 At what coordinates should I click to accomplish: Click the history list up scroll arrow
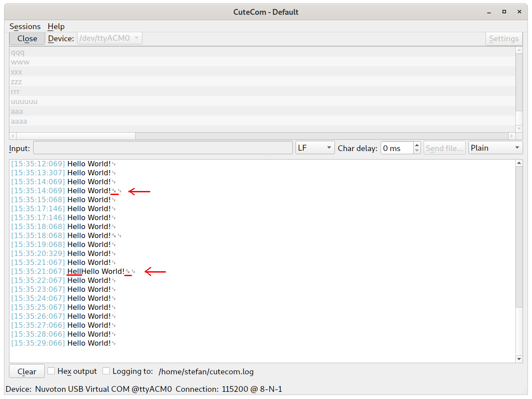pos(519,50)
